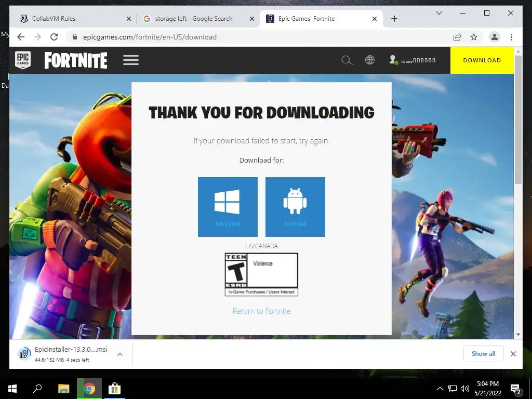Image resolution: width=532 pixels, height=399 pixels.
Task: Click the Chrome taskbar icon
Action: pyautogui.click(x=89, y=389)
